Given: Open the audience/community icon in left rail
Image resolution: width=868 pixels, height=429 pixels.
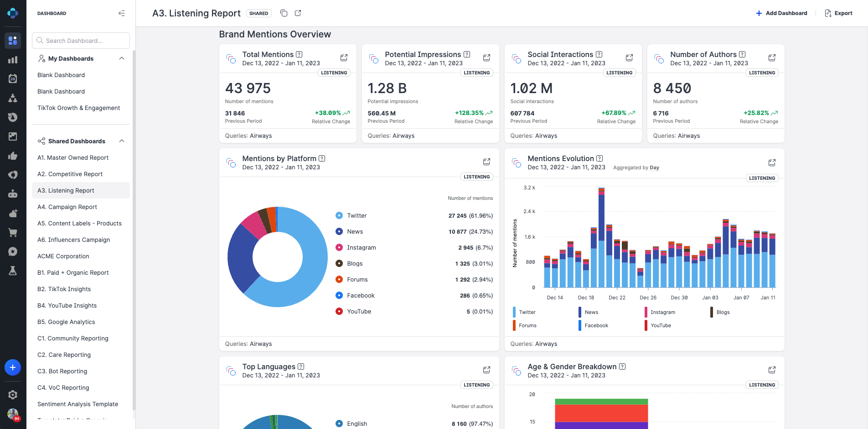Looking at the screenshot, I should pos(13,98).
